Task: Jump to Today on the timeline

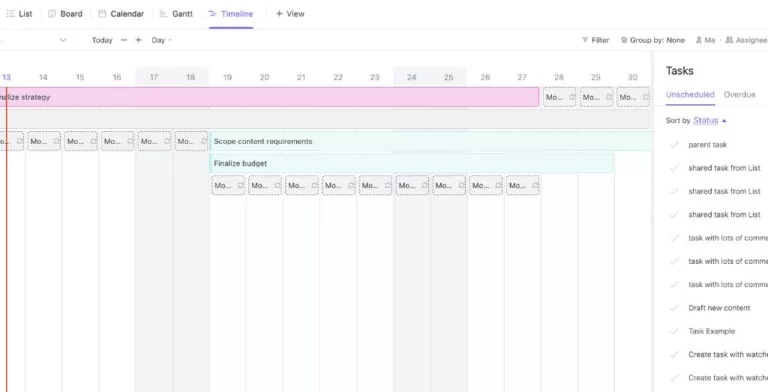Action: click(x=102, y=40)
